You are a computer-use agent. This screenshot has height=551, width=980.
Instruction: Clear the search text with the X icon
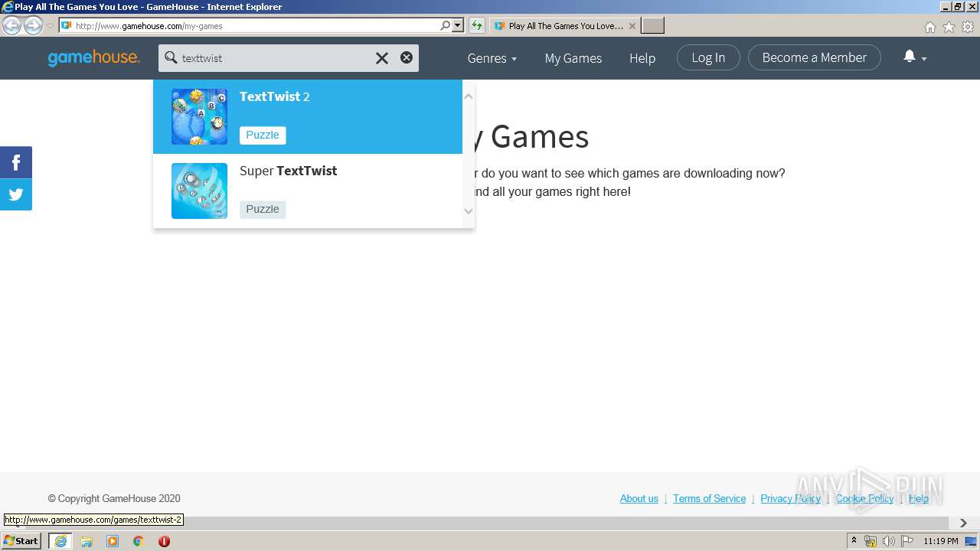point(382,58)
